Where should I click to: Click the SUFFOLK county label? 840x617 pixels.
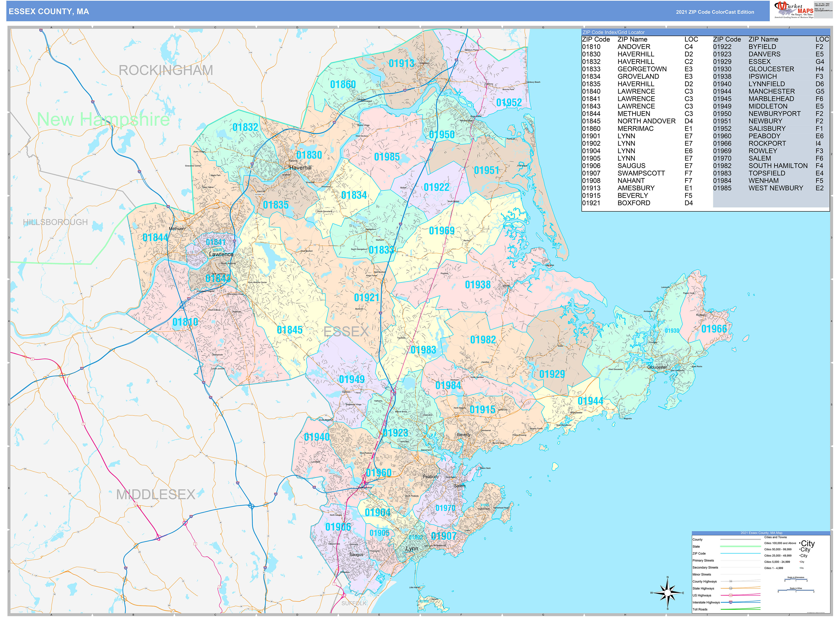pyautogui.click(x=354, y=603)
